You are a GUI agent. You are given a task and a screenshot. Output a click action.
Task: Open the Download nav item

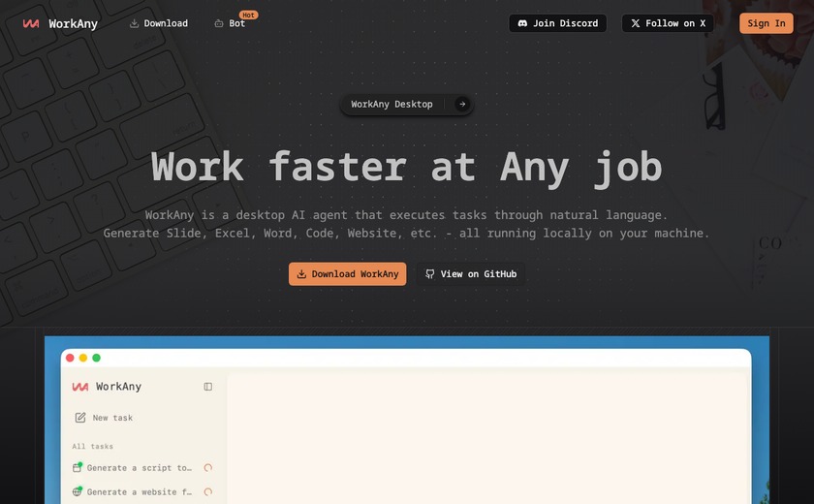(159, 23)
